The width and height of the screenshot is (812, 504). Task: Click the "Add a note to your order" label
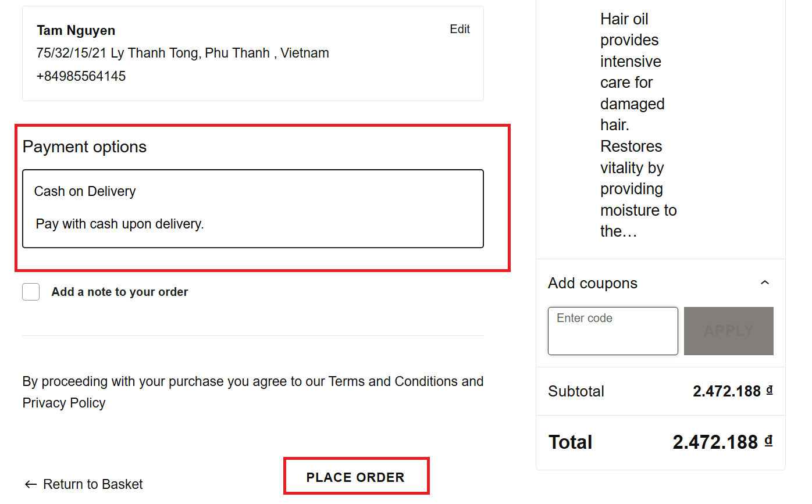119,292
